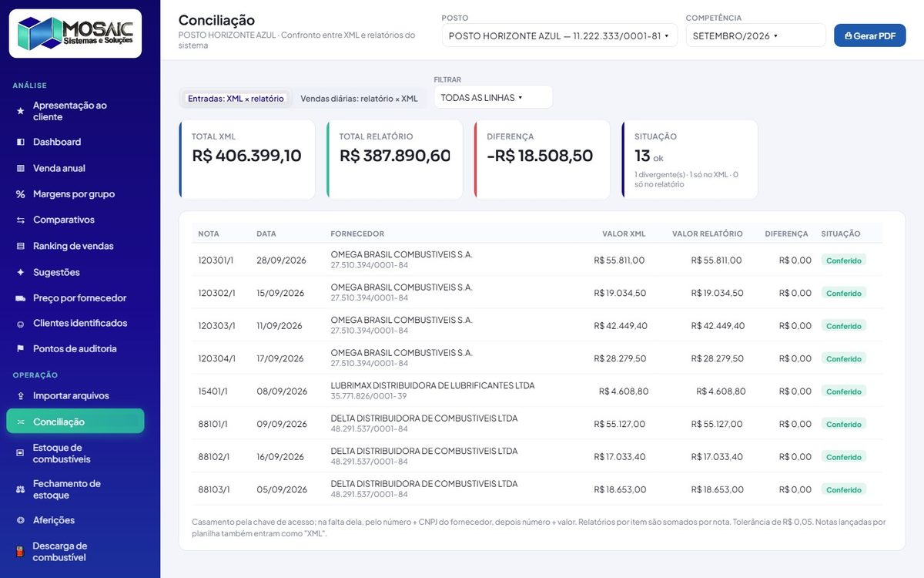Screen dimensions: 924x578
Task: Switch to Entradas: XML × relatório tab
Action: [236, 99]
